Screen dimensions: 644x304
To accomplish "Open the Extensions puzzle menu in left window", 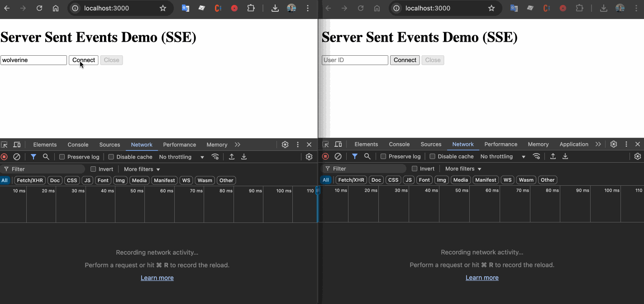I will point(251,8).
